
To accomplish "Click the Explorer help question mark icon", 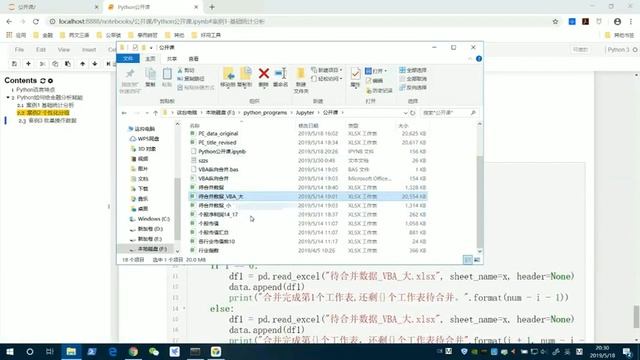I will click(x=479, y=59).
